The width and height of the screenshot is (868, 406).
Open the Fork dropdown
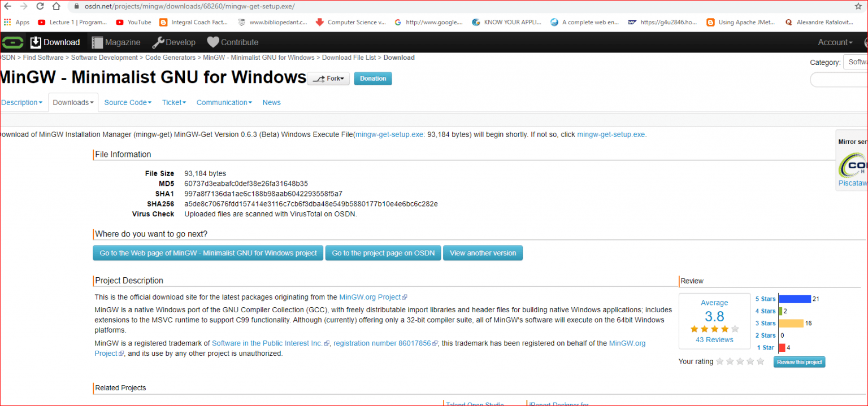tap(328, 78)
